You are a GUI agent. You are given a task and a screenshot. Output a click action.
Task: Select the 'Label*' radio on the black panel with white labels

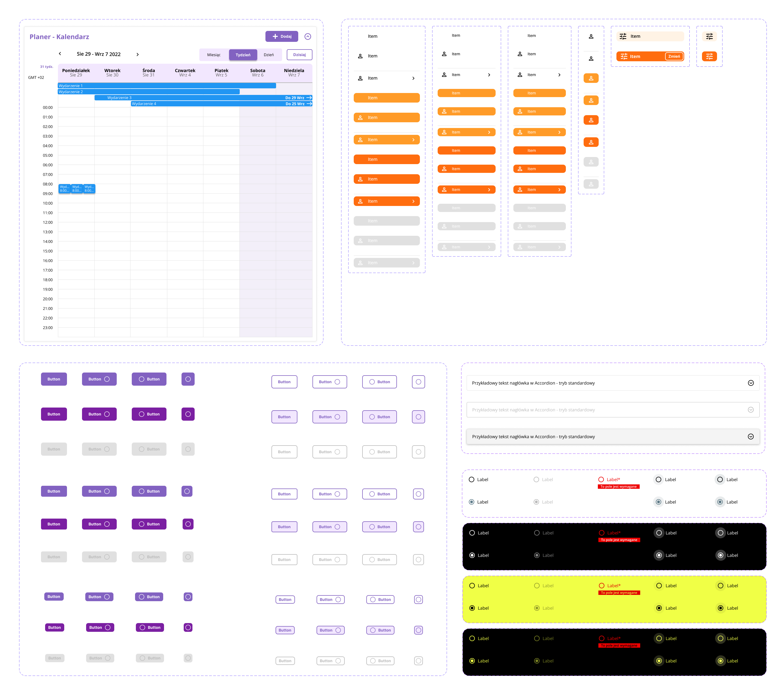602,533
